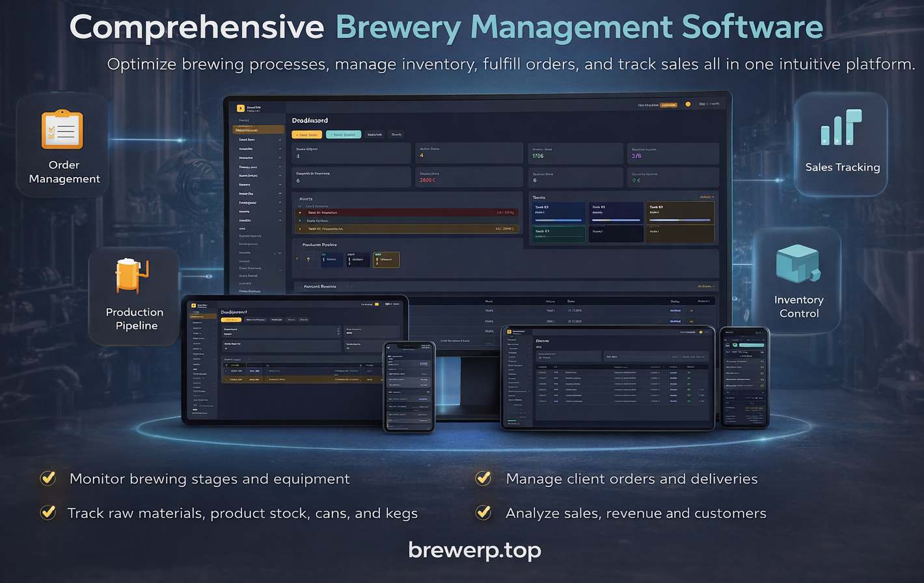The image size is (924, 583).
Task: Open the brewerp.top website link
Action: 474,550
